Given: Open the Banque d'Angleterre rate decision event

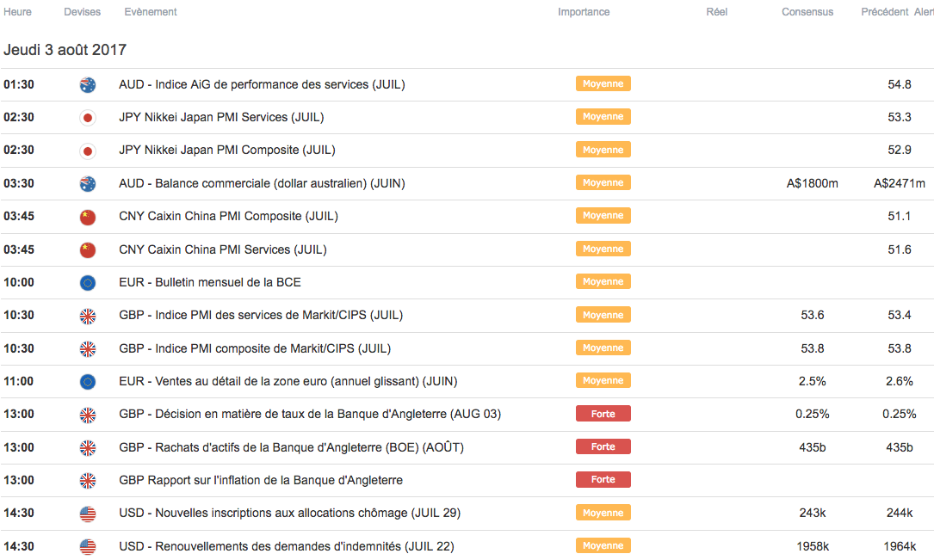Looking at the screenshot, I should click(310, 414).
